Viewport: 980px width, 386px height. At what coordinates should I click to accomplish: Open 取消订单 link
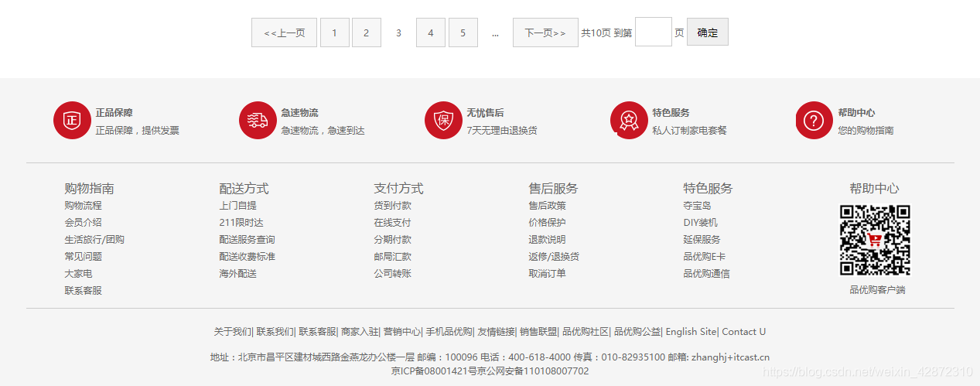547,274
